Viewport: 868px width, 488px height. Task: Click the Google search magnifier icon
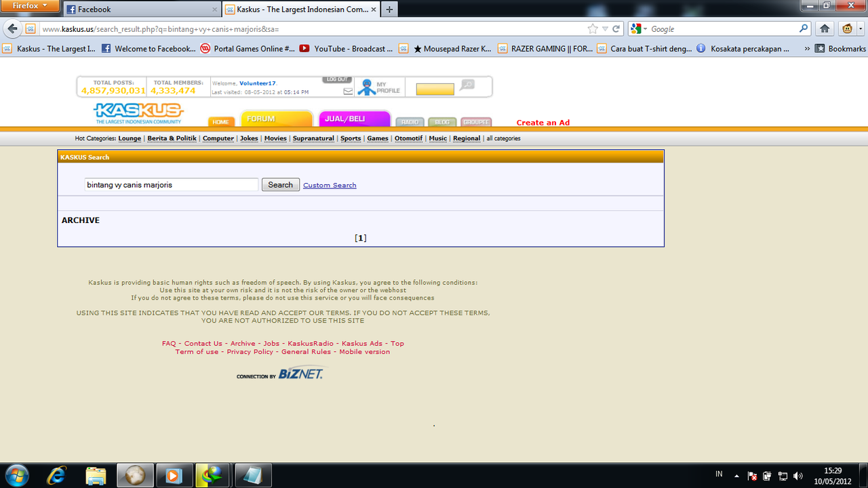(x=804, y=28)
